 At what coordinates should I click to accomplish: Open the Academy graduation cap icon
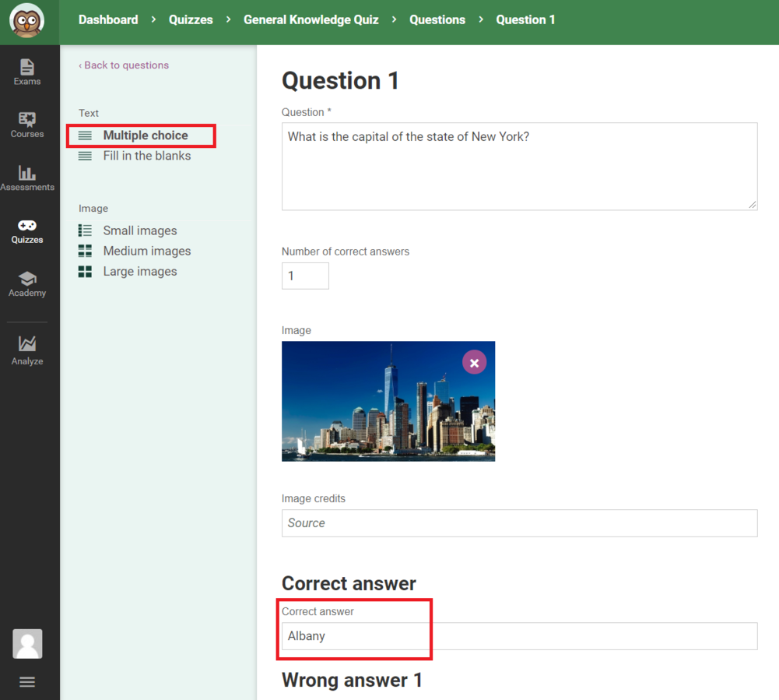pos(27,283)
